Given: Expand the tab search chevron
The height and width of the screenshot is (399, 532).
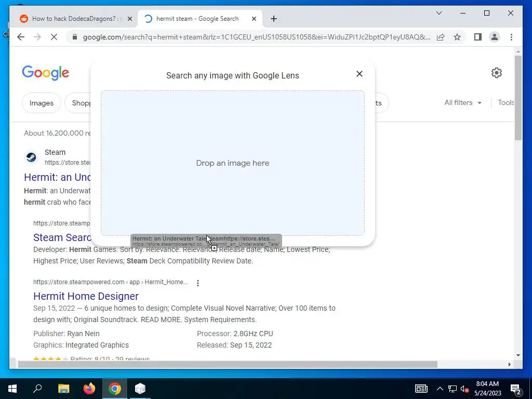Looking at the screenshot, I should 438,13.
